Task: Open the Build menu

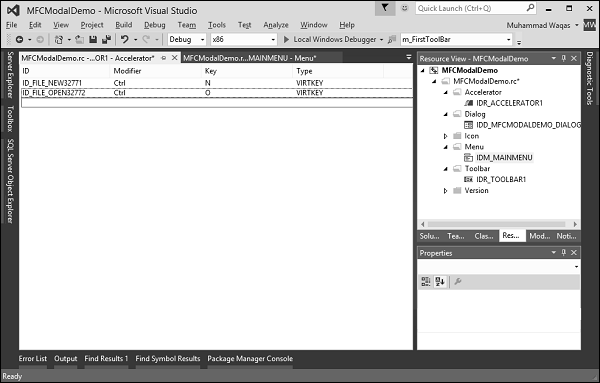Action: tap(124, 25)
